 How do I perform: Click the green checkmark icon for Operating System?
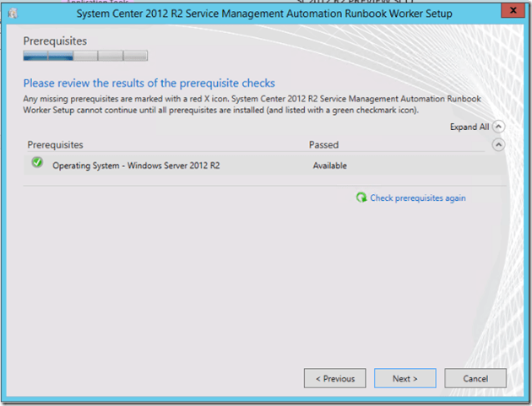pyautogui.click(x=37, y=164)
